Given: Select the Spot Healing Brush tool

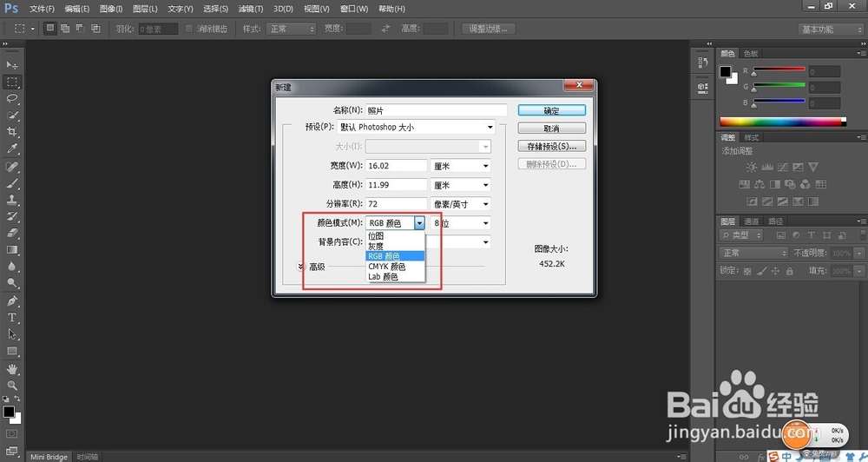Looking at the screenshot, I should tap(11, 166).
